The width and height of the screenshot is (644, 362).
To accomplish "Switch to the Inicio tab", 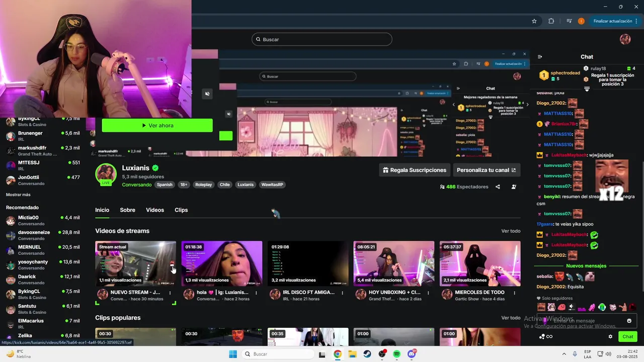I will tap(102, 210).
